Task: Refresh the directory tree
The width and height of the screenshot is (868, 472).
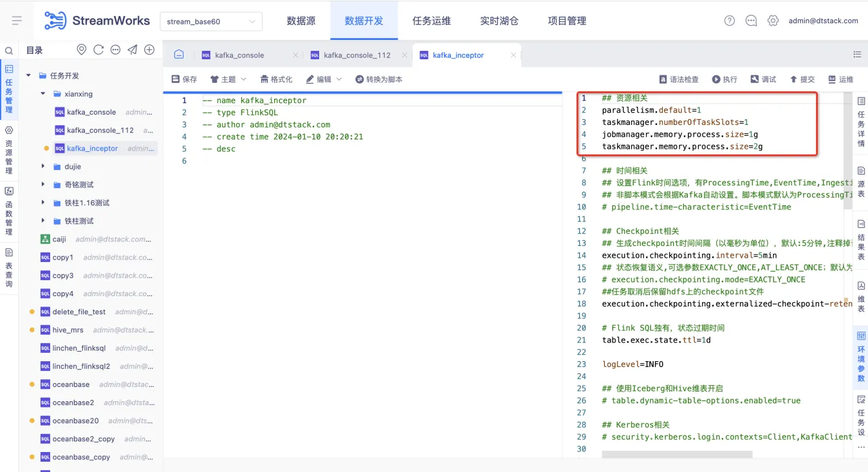Action: point(98,50)
